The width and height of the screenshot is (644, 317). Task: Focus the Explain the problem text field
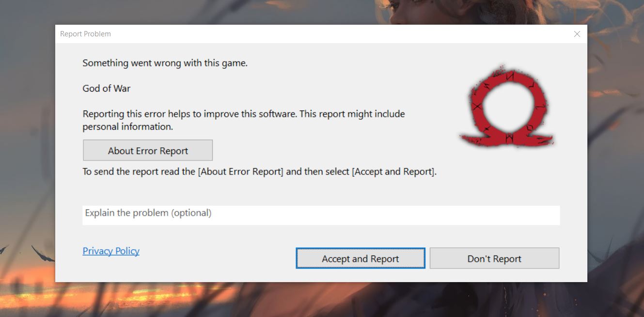(321, 215)
